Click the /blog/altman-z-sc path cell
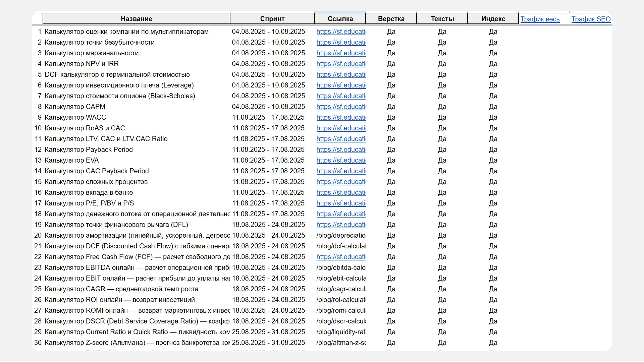 341,343
